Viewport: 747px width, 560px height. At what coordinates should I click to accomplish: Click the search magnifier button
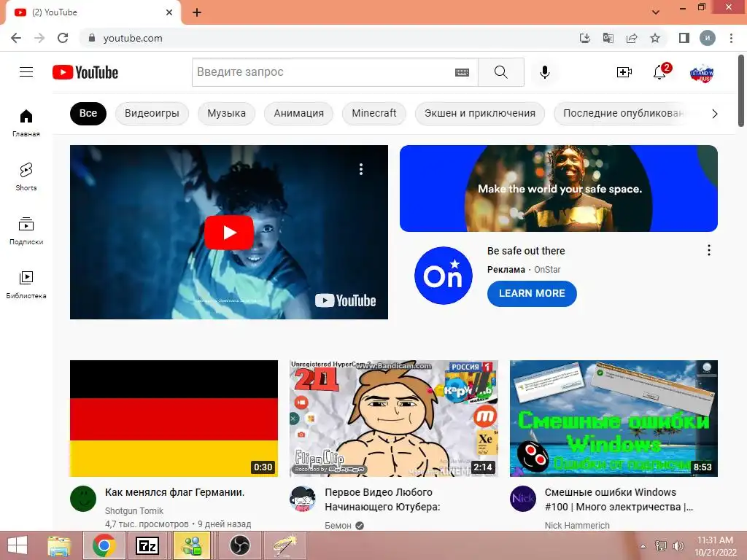(x=500, y=72)
